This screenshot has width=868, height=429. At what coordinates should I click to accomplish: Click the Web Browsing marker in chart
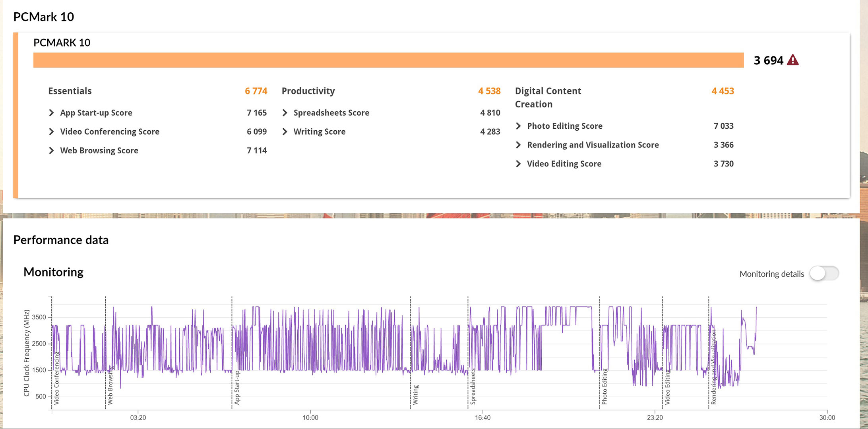[110, 385]
